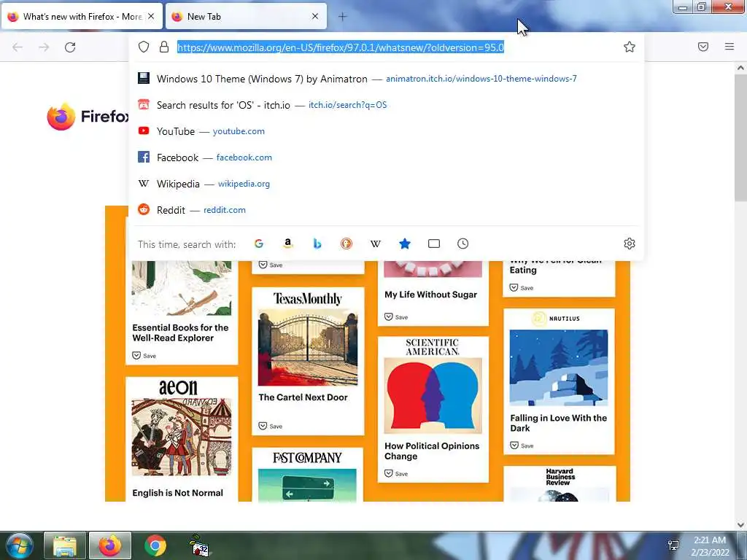Click the scrollbar down arrow
The width and height of the screenshot is (747, 560).
[740, 525]
